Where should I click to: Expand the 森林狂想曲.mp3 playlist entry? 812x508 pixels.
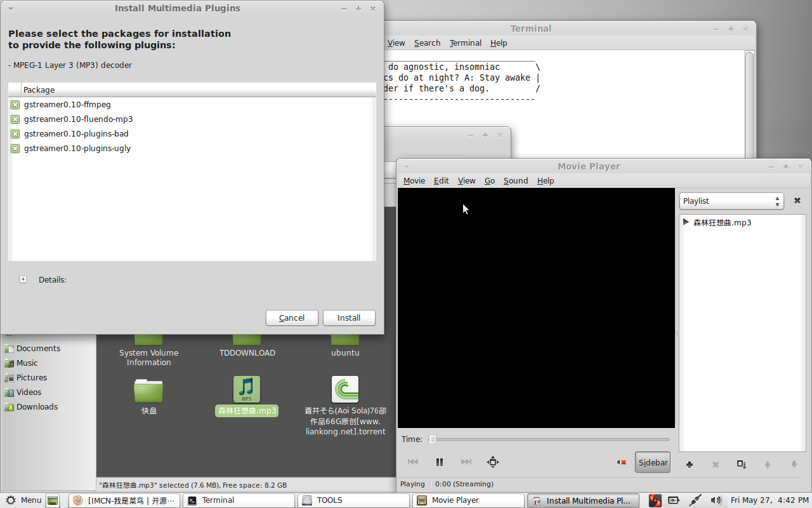tap(685, 222)
